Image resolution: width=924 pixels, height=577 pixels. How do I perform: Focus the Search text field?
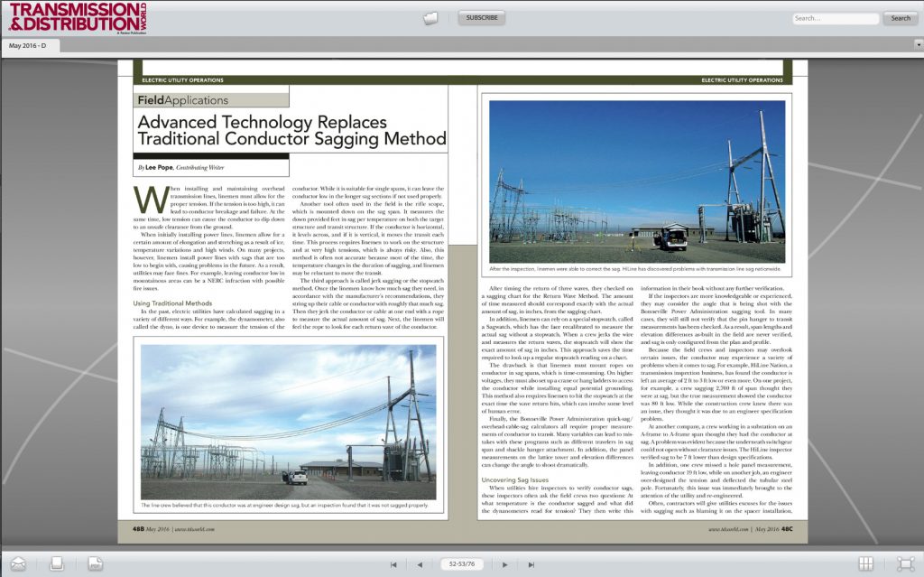point(835,18)
